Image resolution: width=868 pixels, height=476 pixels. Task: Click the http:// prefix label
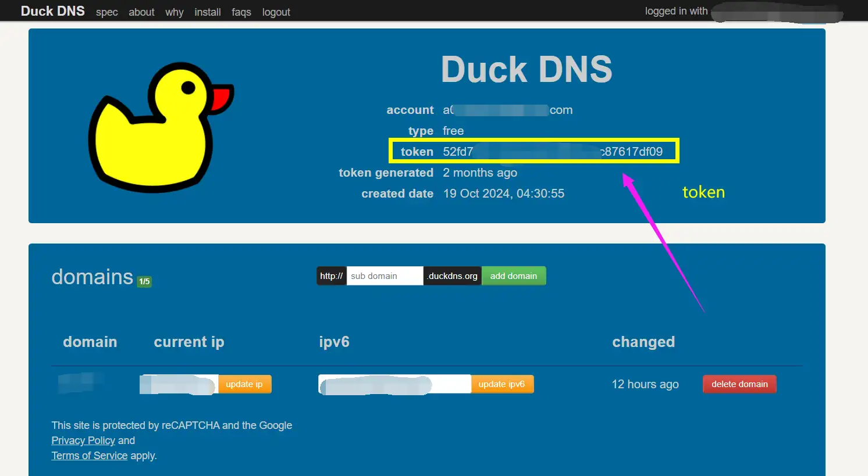point(330,275)
